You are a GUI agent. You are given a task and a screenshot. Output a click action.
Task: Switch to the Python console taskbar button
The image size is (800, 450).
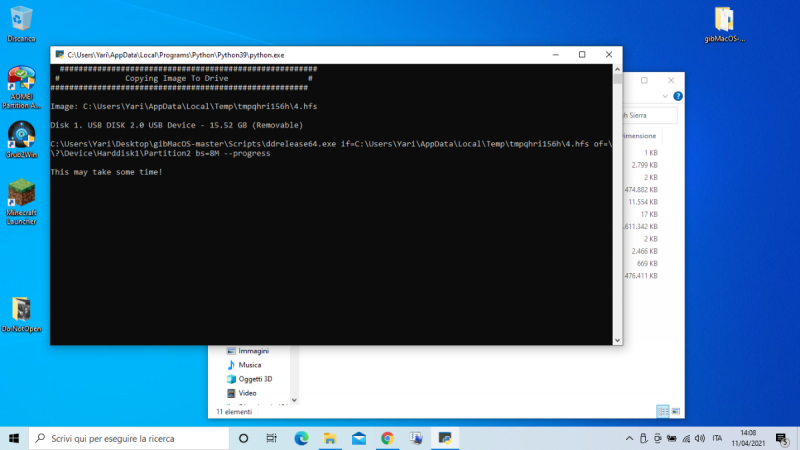point(445,438)
